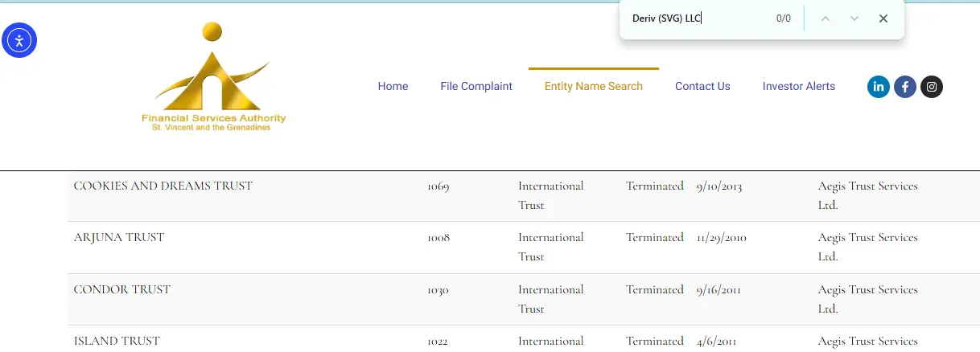Screen dimensions: 980x352
Task: Click the Financial Services Authority logo
Action: (213, 77)
